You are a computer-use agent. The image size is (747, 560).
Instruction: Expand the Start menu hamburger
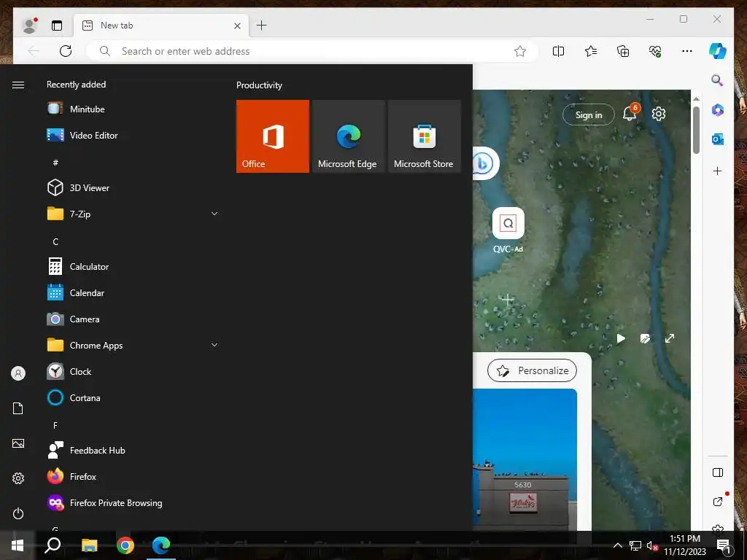point(18,85)
